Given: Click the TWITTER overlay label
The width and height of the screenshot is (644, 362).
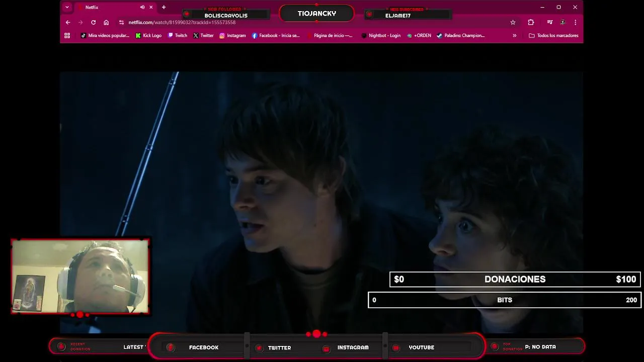Looking at the screenshot, I should (x=279, y=347).
